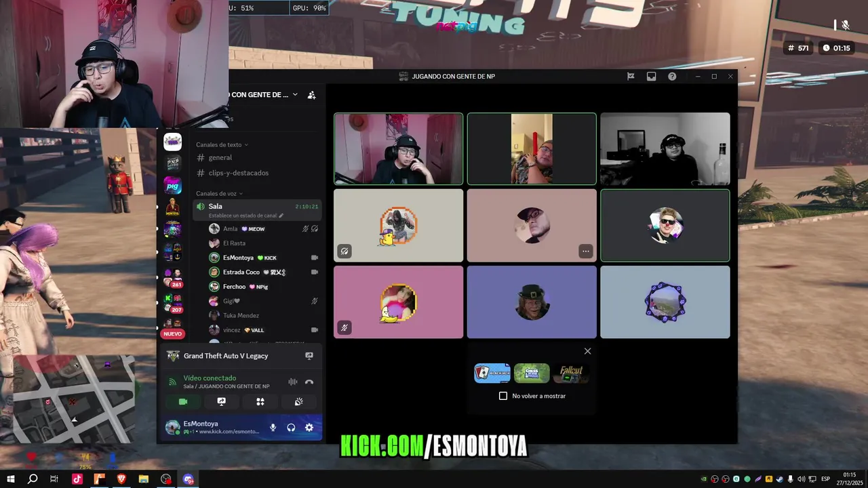
Task: Mute the microphone in user panel
Action: (273, 428)
